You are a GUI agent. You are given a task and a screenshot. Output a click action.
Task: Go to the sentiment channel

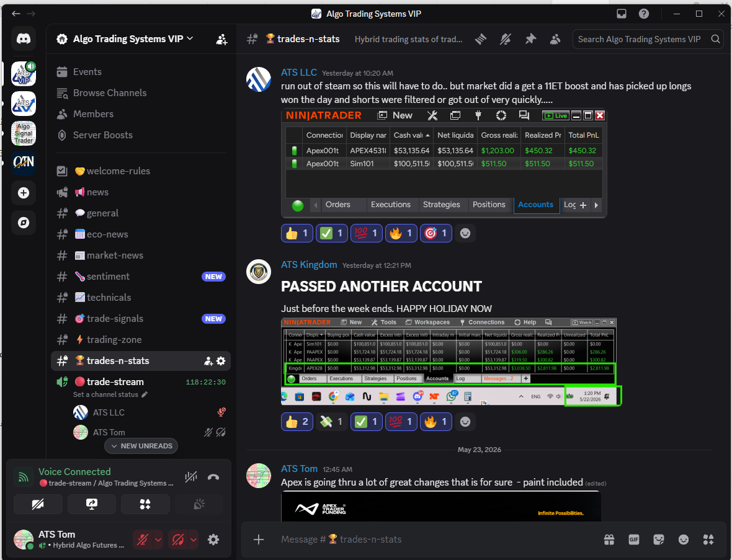(141, 276)
